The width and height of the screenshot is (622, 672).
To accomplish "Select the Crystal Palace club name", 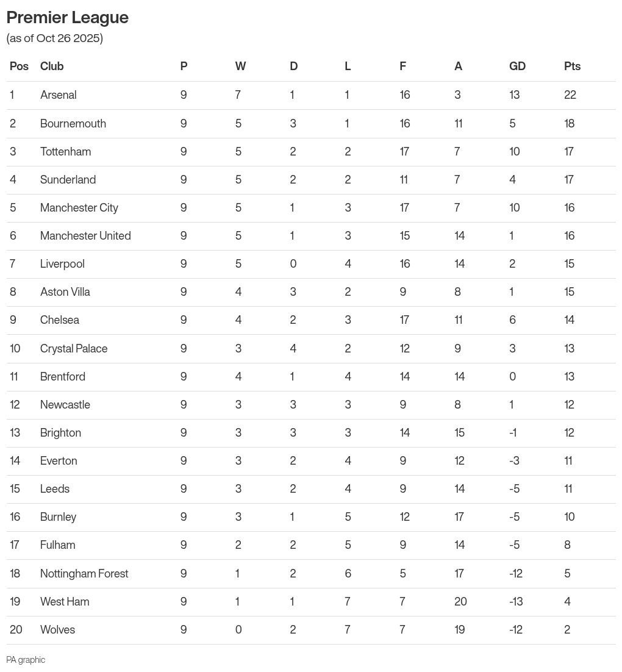I will (x=74, y=348).
